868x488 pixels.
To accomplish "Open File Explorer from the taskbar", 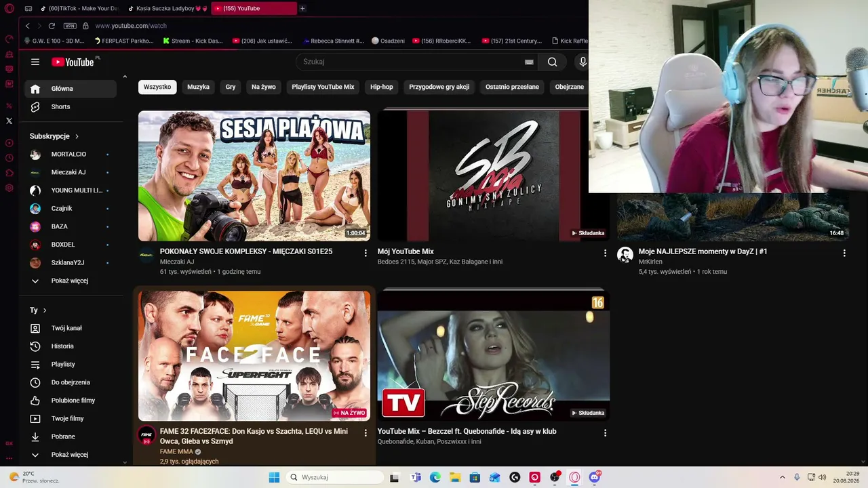I will pos(455,477).
